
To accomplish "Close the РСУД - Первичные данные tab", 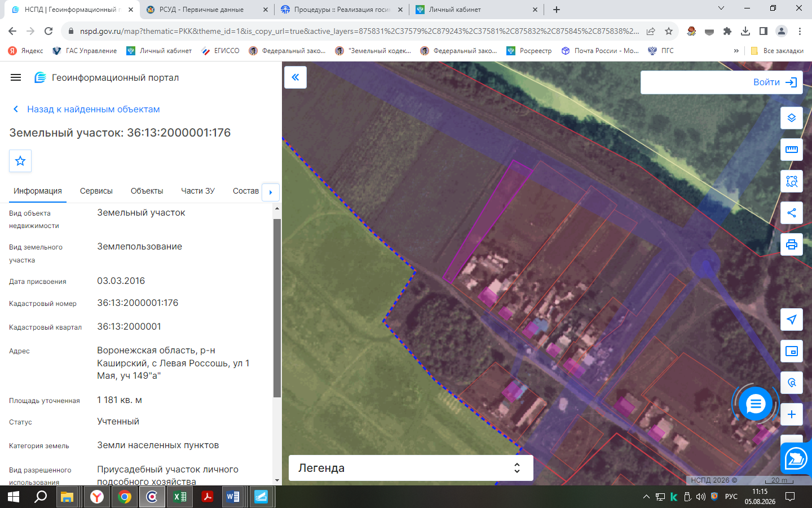I will [x=266, y=10].
